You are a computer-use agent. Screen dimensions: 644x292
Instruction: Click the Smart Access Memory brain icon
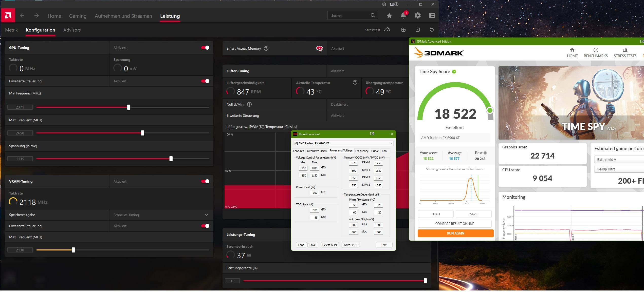(320, 48)
